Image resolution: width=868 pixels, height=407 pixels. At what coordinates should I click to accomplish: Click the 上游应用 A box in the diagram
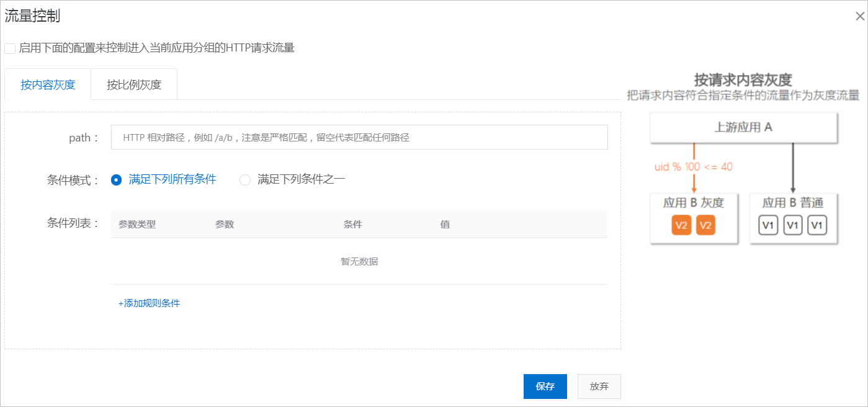click(x=743, y=127)
